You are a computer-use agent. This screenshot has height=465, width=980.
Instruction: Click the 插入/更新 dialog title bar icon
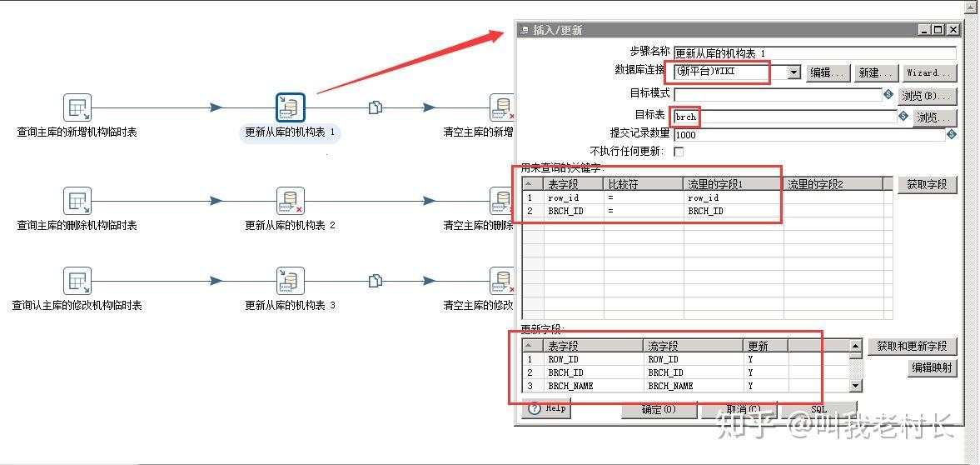pos(524,30)
